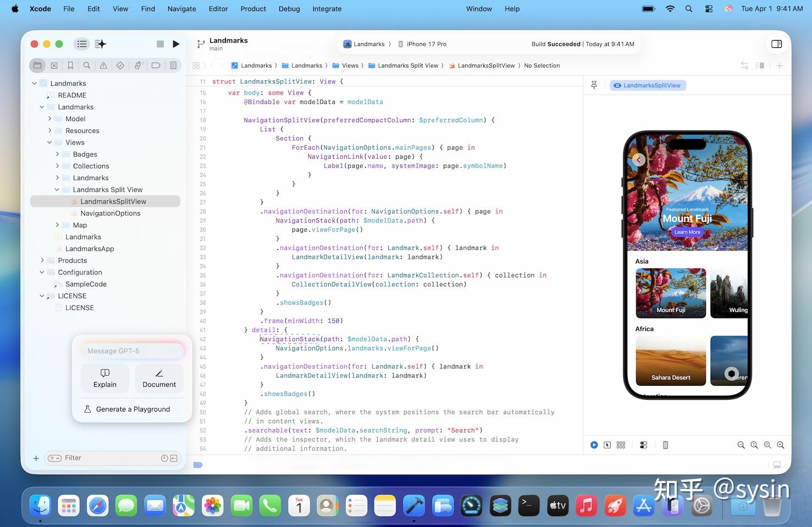This screenshot has width=812, height=527.
Task: Toggle visibility of LandmarksSplitView preview tab
Action: click(x=617, y=85)
